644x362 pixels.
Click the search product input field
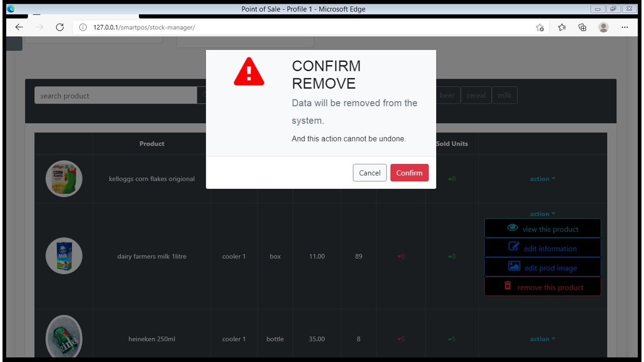tap(115, 96)
